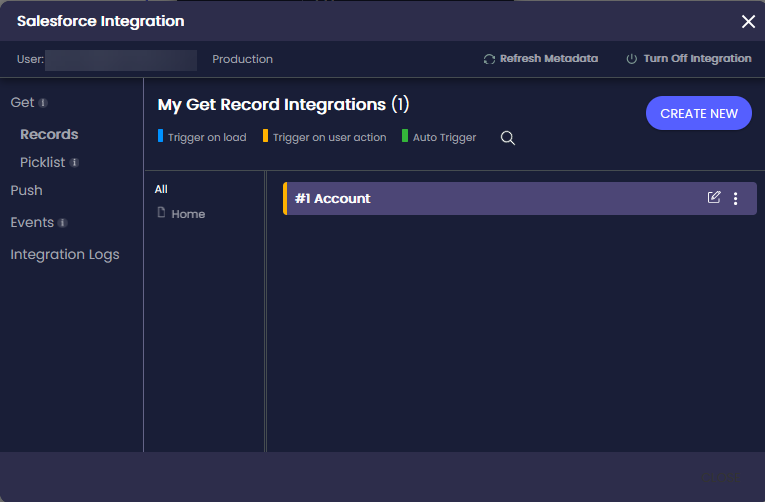Click the page icon next to Home
The image size is (765, 502).
tap(161, 212)
